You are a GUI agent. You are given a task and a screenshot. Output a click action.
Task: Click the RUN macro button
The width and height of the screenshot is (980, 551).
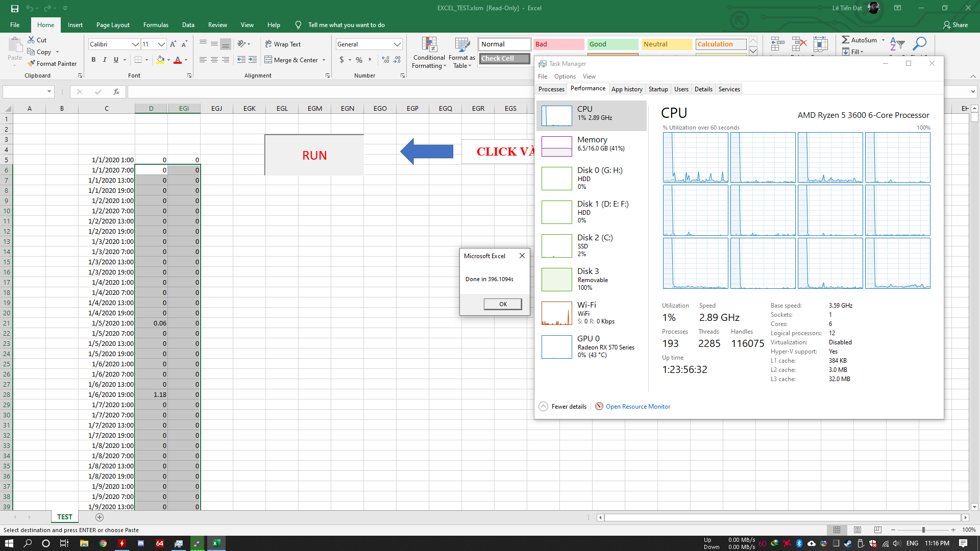[x=314, y=155]
